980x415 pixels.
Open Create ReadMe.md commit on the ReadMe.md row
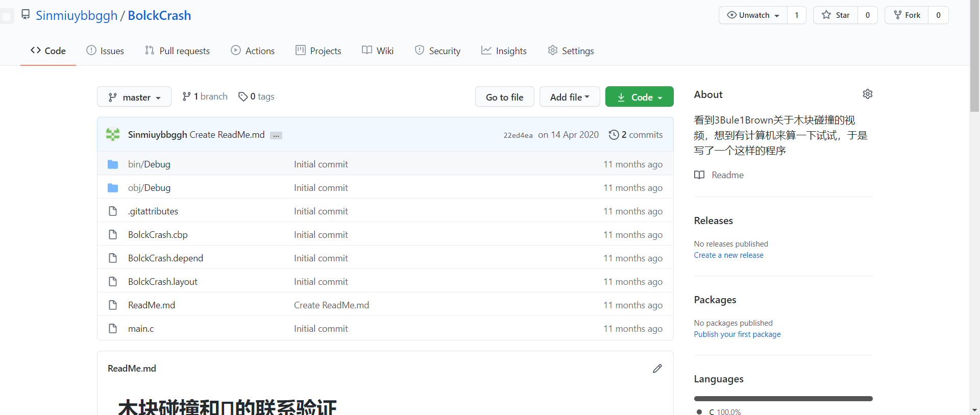coord(331,305)
